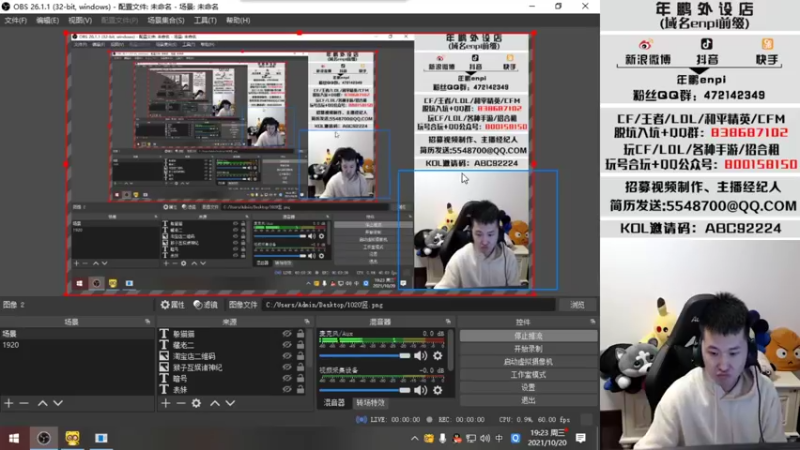Screen dimensions: 800x450
Task: Move the scene up in list
Action: click(x=42, y=403)
